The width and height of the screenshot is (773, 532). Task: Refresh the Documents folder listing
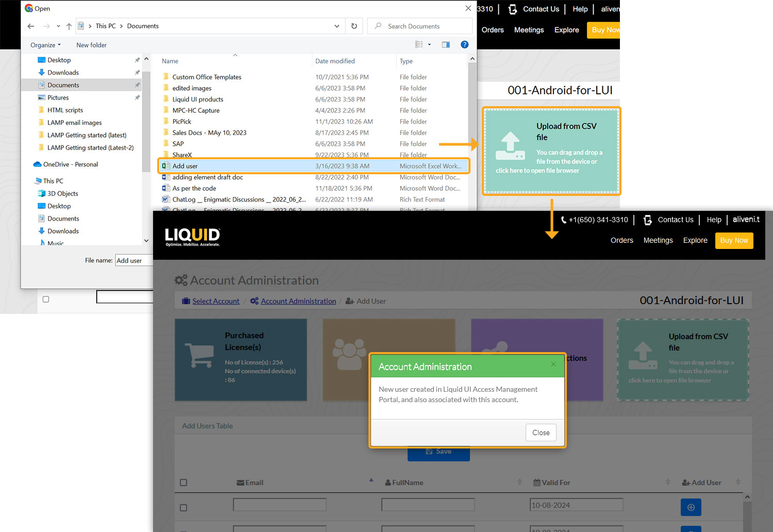[354, 26]
